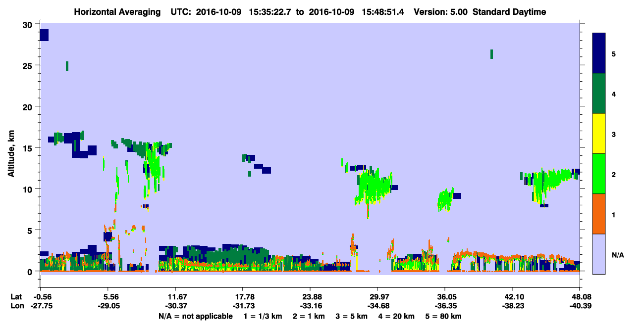This screenshot has width=644, height=330.
Task: Click the orange colorbar segment labeled 1
Action: point(599,214)
